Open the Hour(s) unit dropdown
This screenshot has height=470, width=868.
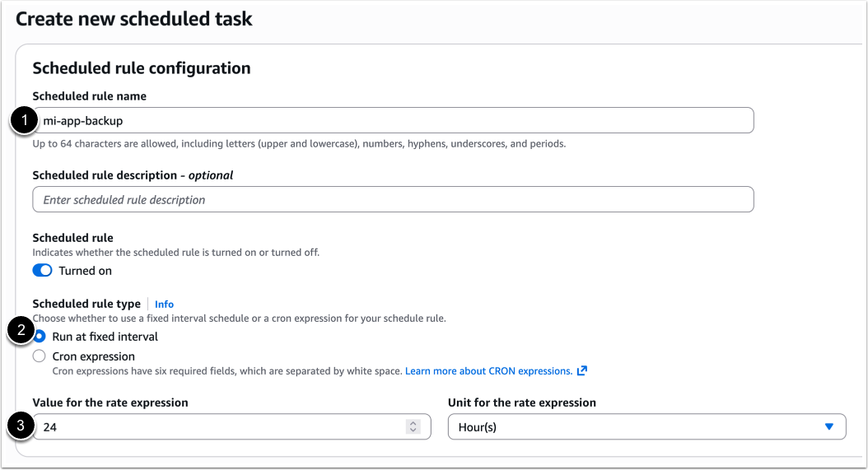coord(646,426)
